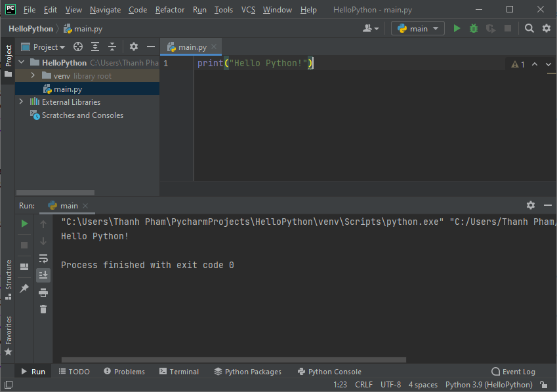
Task: Toggle tool window bars icon bottom-left
Action: coord(9,385)
